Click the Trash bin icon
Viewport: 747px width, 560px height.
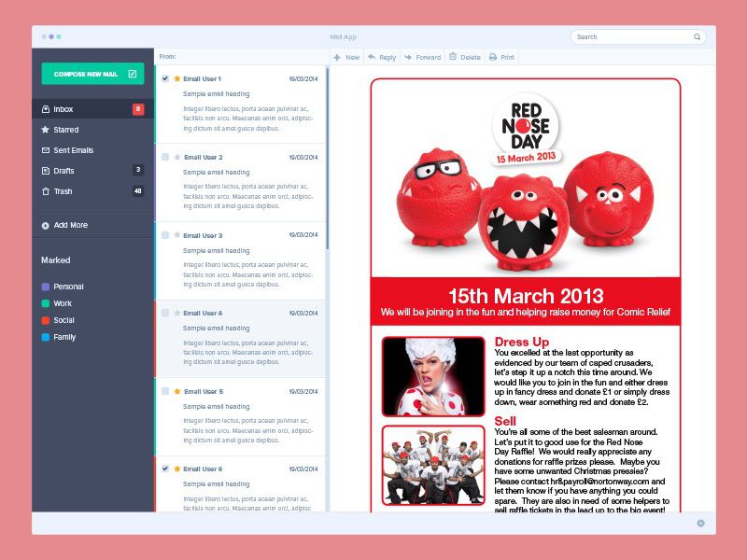46,191
